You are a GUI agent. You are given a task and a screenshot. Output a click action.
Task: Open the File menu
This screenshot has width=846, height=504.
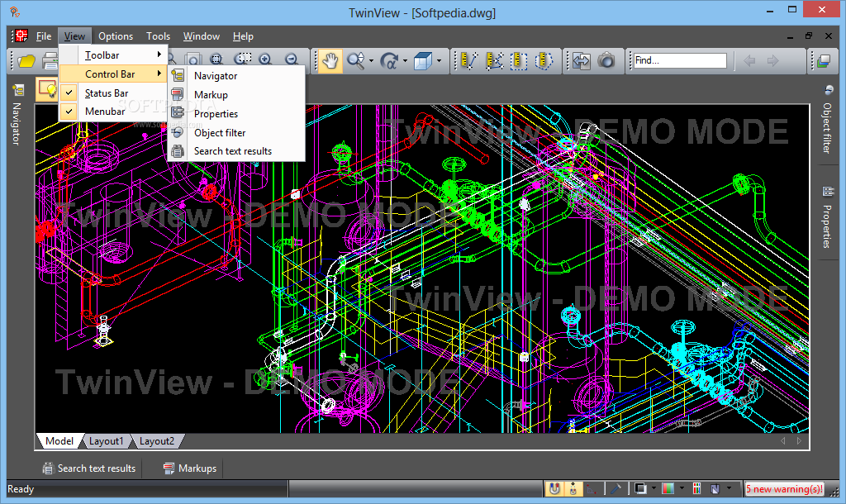tap(44, 36)
